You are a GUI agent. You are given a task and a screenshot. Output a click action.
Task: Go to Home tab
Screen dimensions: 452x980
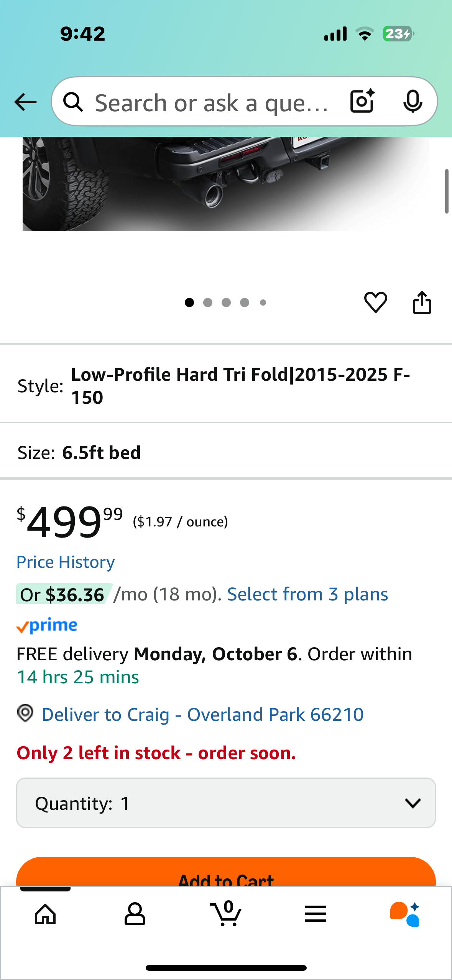(x=45, y=914)
